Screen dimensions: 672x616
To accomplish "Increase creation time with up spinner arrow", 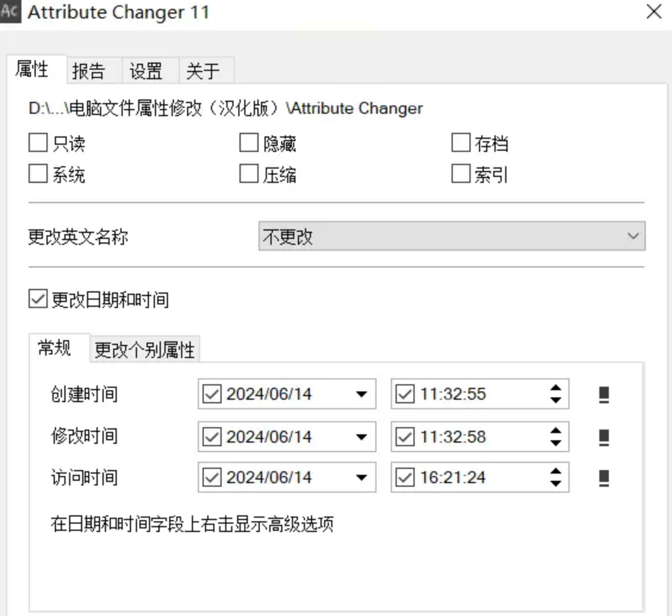I will [556, 388].
